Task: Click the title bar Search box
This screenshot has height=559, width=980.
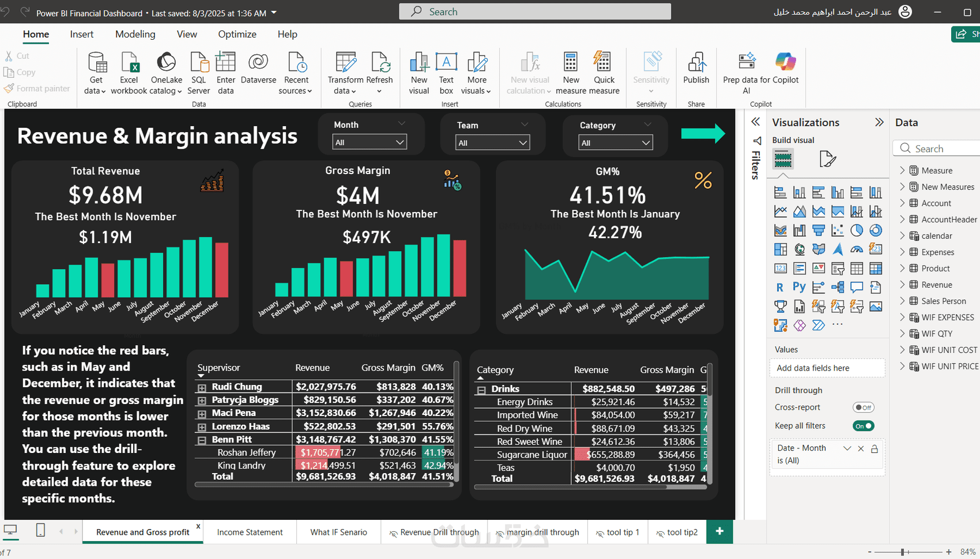Action: point(535,12)
